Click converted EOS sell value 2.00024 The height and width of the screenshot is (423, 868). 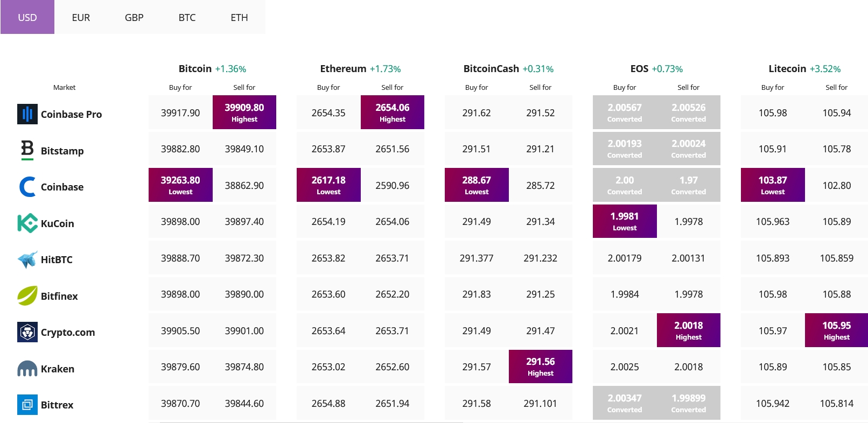[x=689, y=149]
